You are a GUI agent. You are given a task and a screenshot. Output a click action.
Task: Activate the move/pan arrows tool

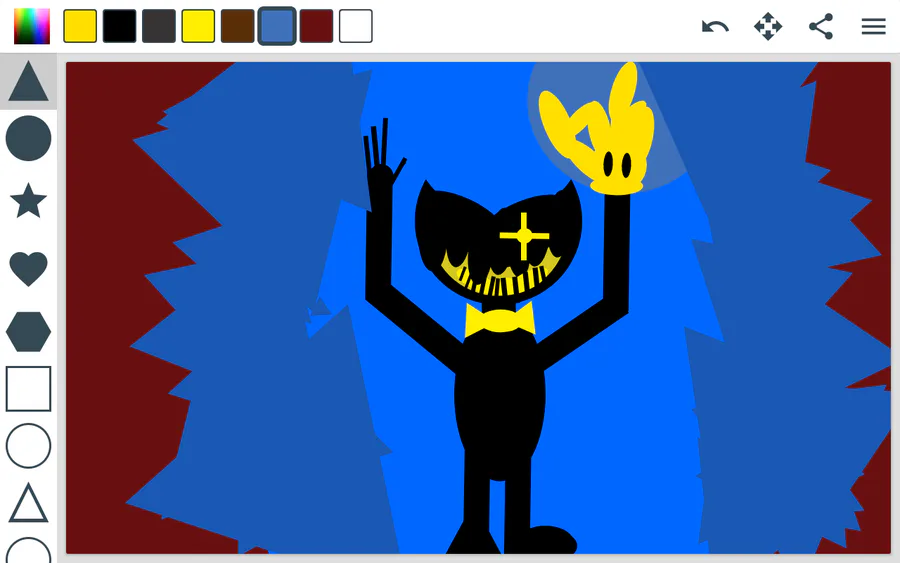point(768,26)
